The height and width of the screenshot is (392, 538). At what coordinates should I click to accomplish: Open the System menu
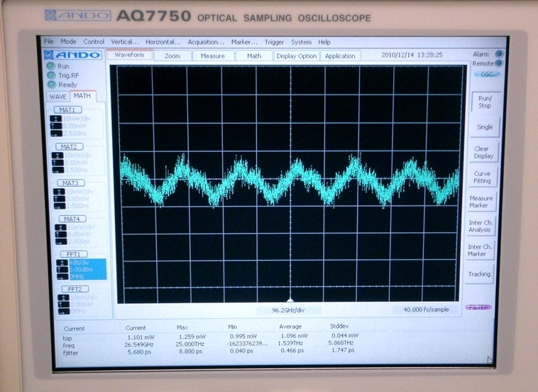tap(301, 42)
